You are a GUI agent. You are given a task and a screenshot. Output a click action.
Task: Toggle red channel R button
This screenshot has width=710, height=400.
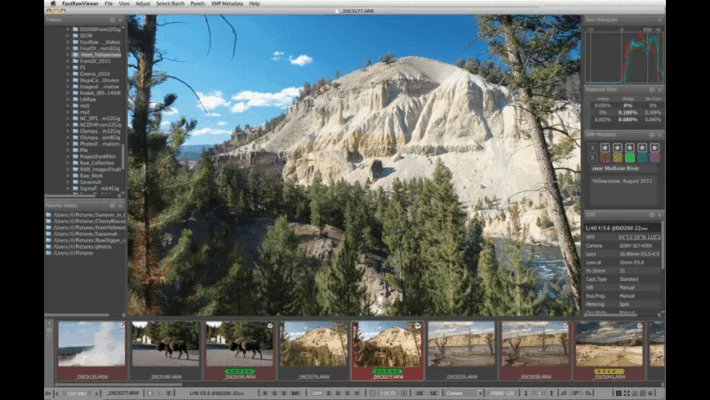click(x=265, y=393)
